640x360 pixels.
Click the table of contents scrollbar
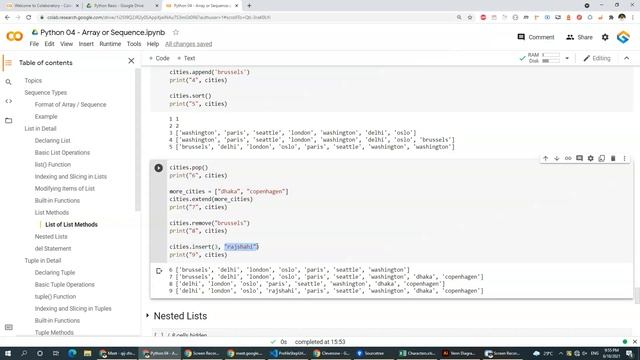click(x=138, y=140)
